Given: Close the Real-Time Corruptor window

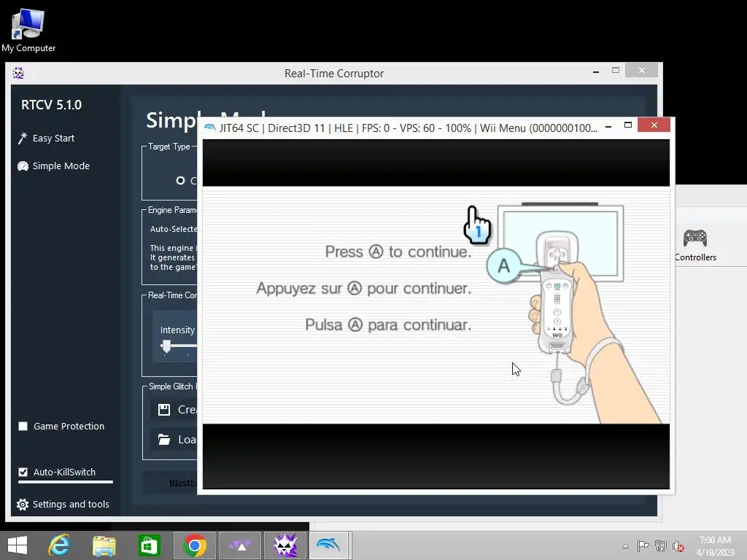Looking at the screenshot, I should point(642,71).
